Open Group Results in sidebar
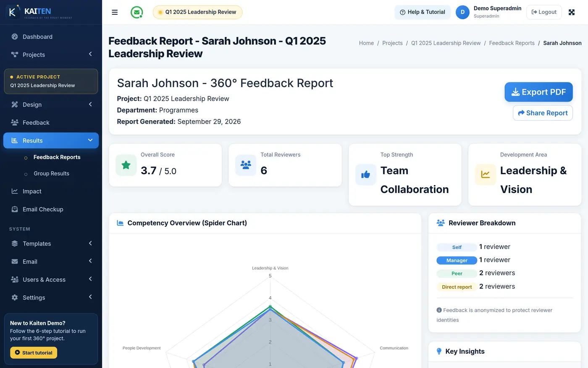Viewport: 588px width, 368px height. coord(51,174)
